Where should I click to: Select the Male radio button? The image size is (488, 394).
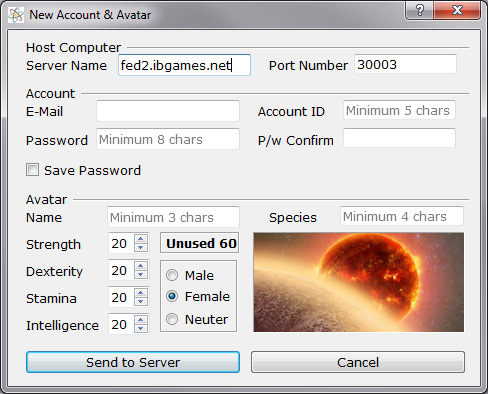pyautogui.click(x=172, y=275)
